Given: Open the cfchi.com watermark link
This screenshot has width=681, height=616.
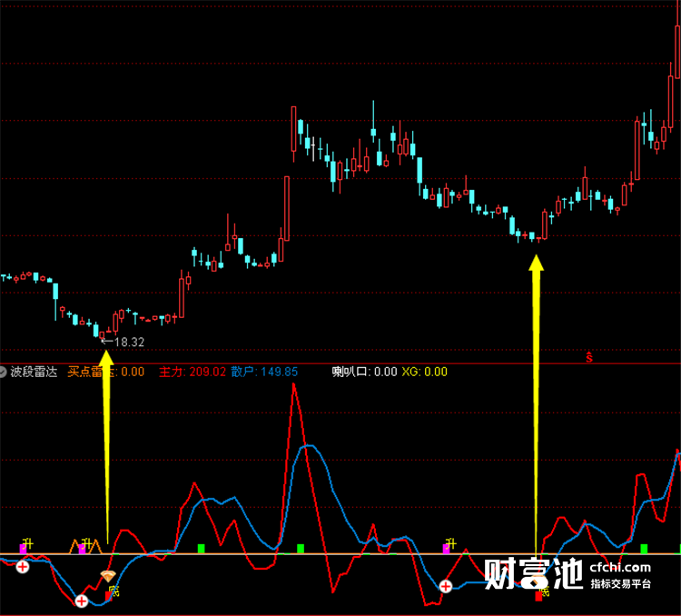Looking at the screenshot, I should click(620, 567).
